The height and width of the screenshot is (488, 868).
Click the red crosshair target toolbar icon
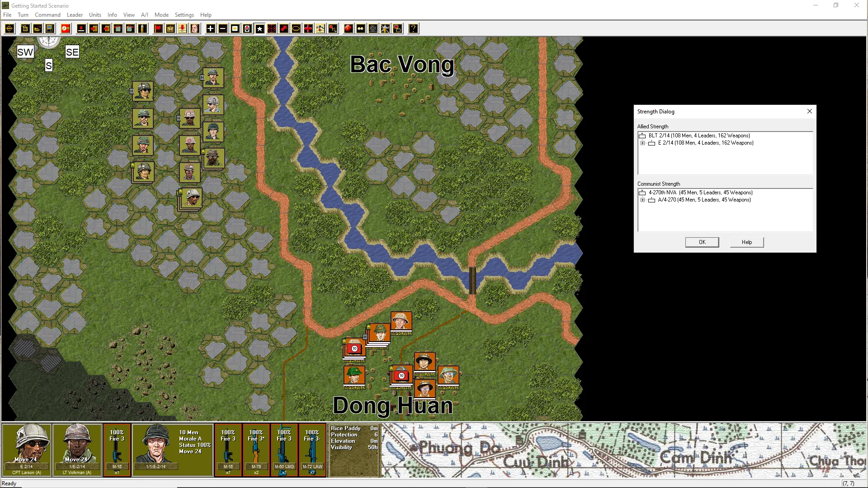pos(272,29)
